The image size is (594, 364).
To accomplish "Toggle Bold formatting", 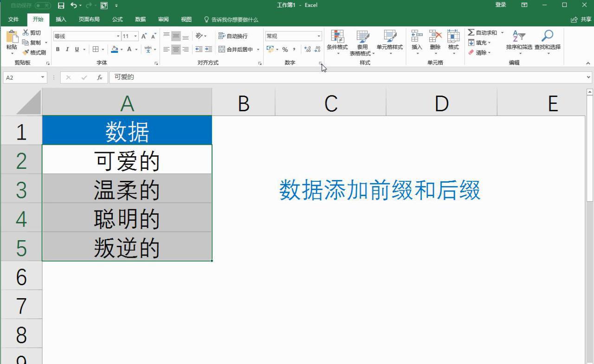I will pos(58,49).
